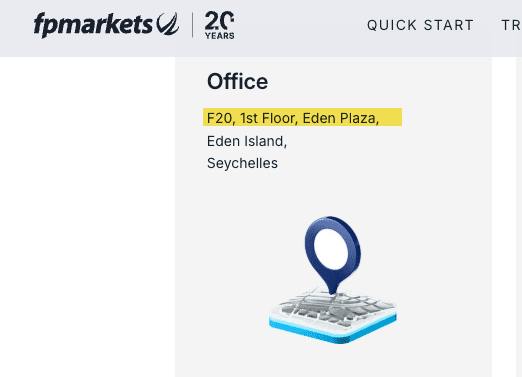522x377 pixels.
Task: Click the light-blue base of the map tile
Action: pyautogui.click(x=333, y=330)
